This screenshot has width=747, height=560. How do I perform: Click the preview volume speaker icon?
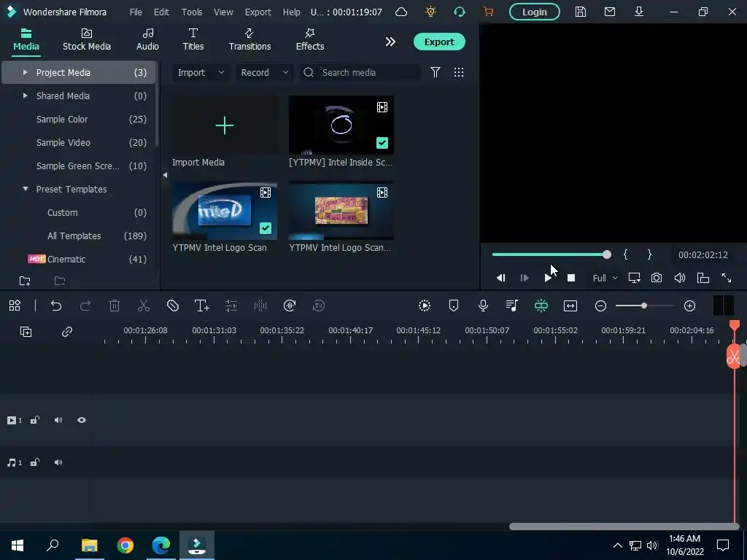[x=680, y=278]
